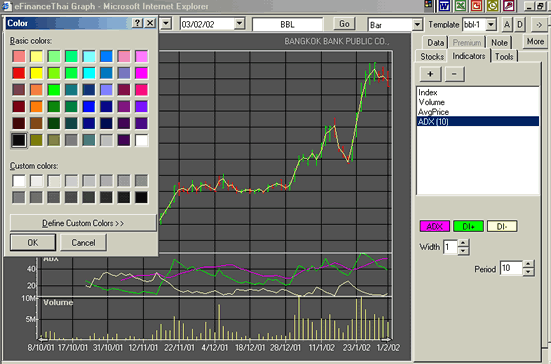Pick the magenta basic color swatch
This screenshot has height=364, width=551.
coord(141,73)
